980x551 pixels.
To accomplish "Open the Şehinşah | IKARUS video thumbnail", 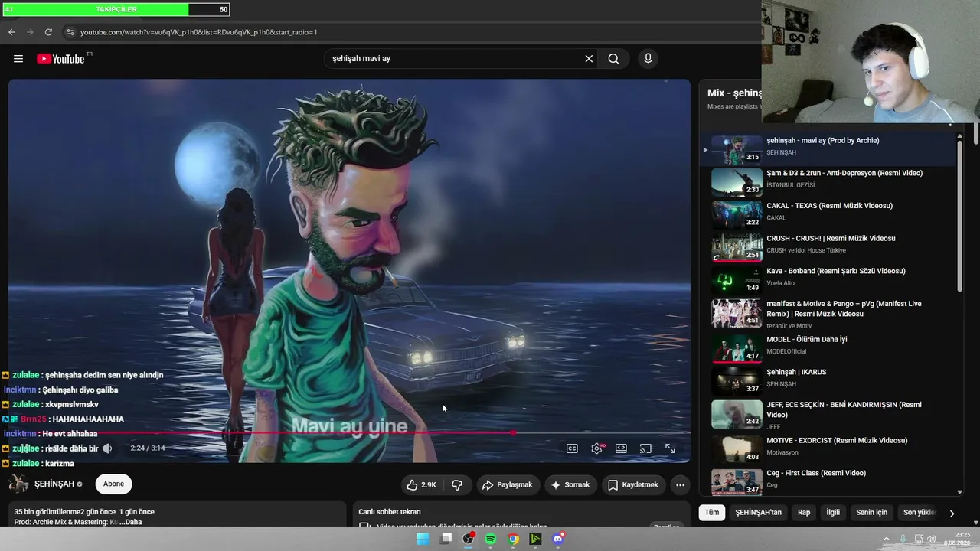I will (737, 380).
